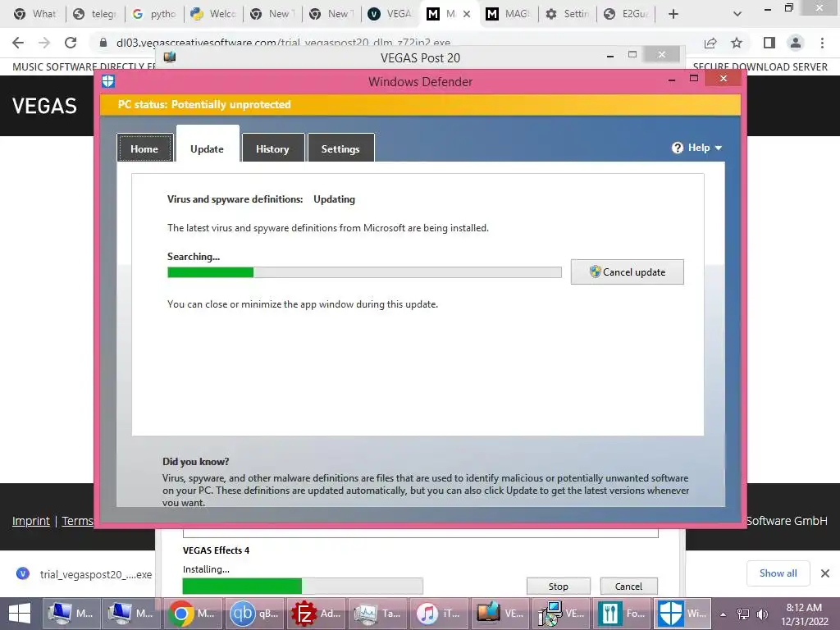Switch to the What's Chrome tab
Screen dimensions: 840x630
tap(35, 14)
